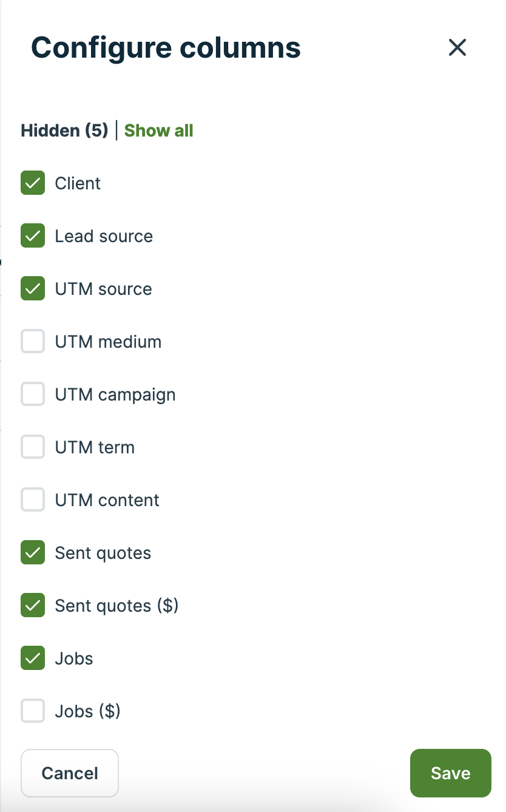Disable the Lead source column checkbox
Screen dimensions: 506x812
coord(33,236)
